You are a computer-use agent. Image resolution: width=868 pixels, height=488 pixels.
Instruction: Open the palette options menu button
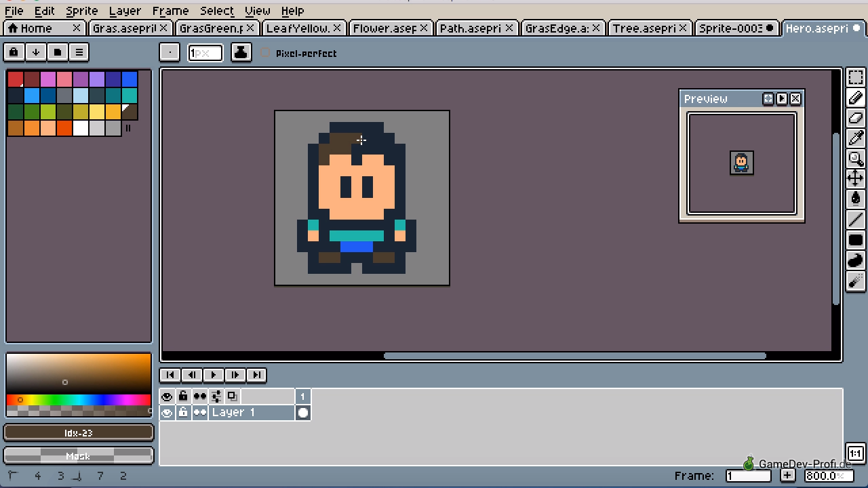click(x=79, y=52)
